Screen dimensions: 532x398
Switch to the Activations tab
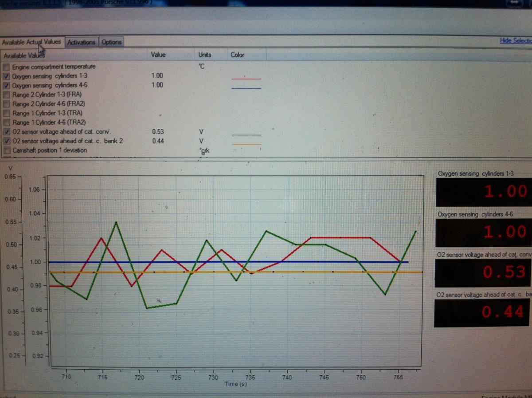(x=81, y=42)
